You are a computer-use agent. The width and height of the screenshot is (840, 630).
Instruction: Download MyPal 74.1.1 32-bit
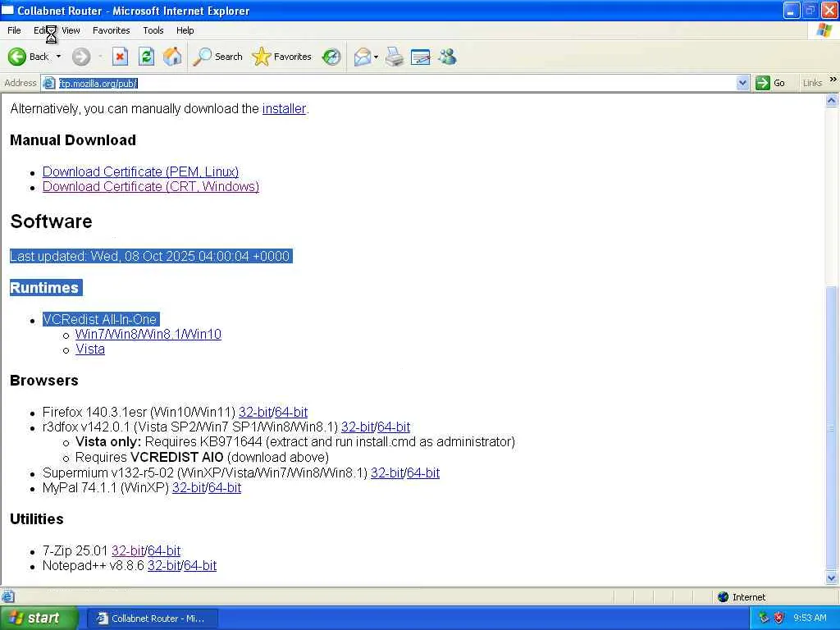[x=189, y=488]
